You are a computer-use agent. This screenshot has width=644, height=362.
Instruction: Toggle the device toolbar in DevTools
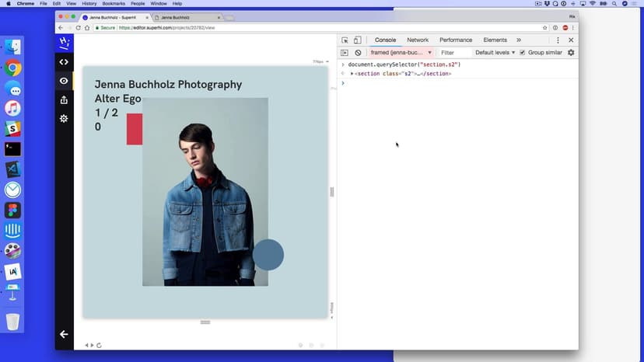pos(357,40)
